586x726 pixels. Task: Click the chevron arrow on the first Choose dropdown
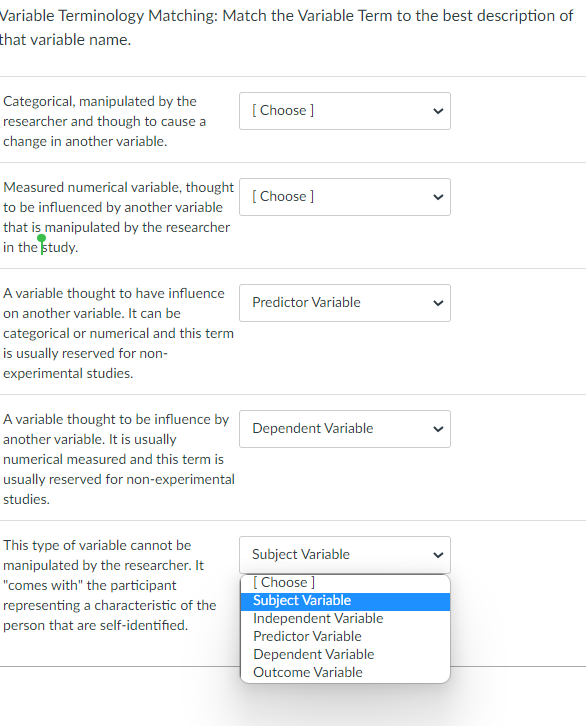tap(438, 111)
